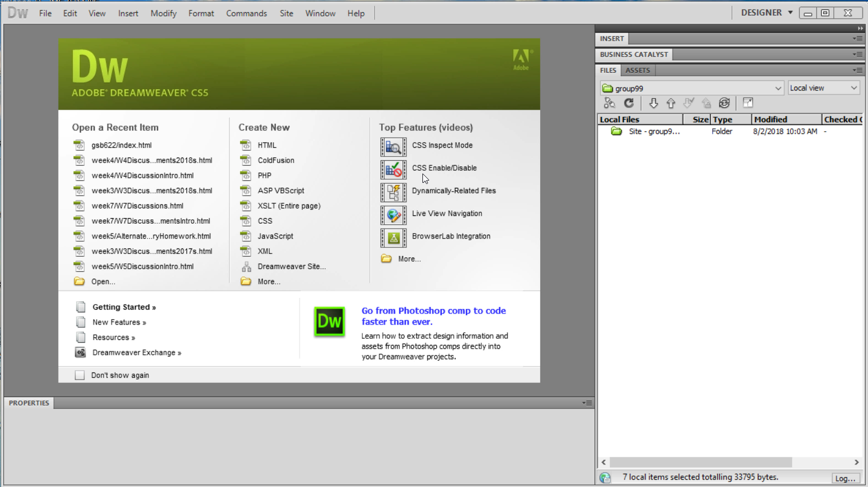Click the Get files down-arrow icon

pyautogui.click(x=653, y=103)
